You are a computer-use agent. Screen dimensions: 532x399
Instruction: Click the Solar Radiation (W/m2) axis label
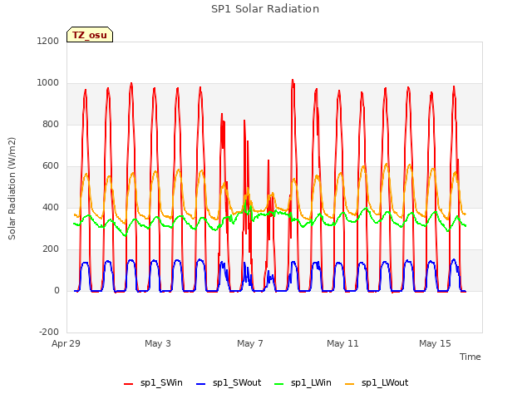pos(12,189)
